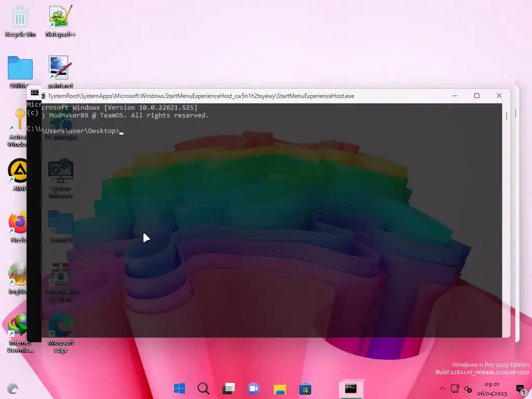The width and height of the screenshot is (532, 399).
Task: Launch Transmission Qt Client shortcut
Action: tap(61, 282)
